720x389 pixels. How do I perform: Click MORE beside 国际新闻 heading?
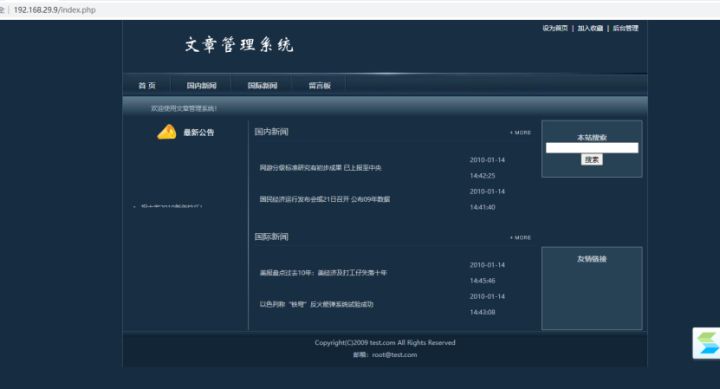point(520,237)
